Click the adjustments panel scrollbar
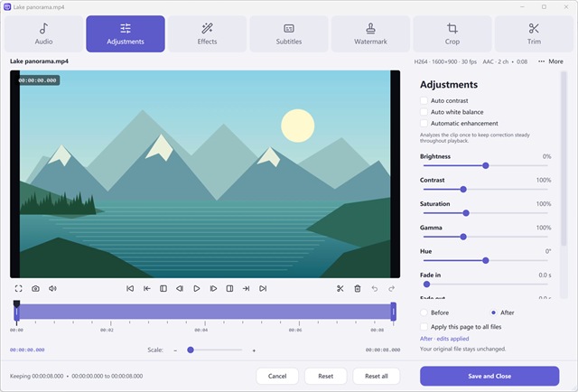This screenshot has height=392, width=578. pos(564,159)
